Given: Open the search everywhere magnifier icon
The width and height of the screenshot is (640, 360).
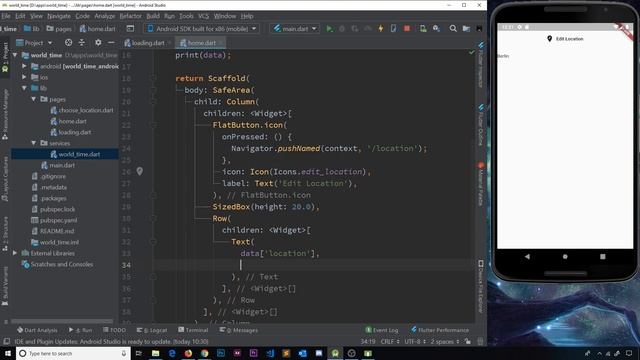Looking at the screenshot, I should 453,29.
